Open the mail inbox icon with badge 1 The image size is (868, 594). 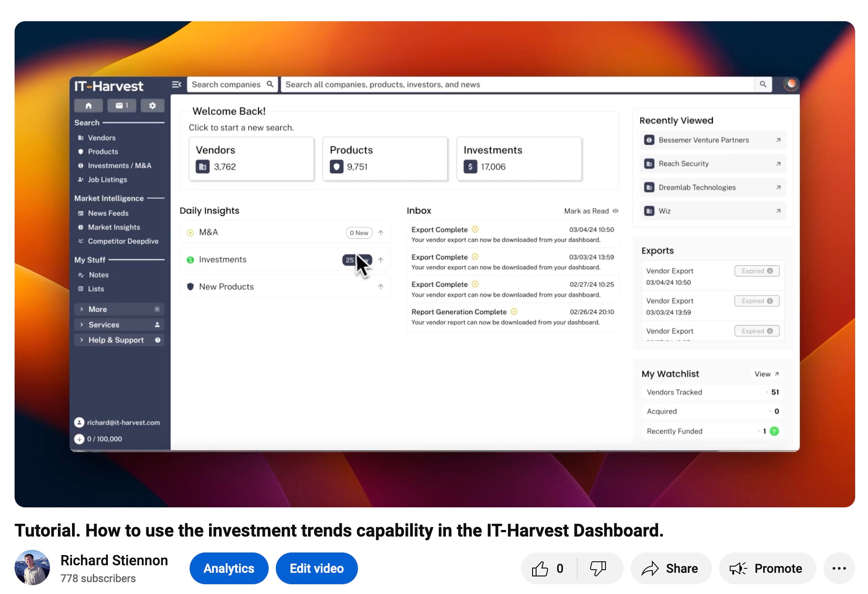[x=122, y=106]
